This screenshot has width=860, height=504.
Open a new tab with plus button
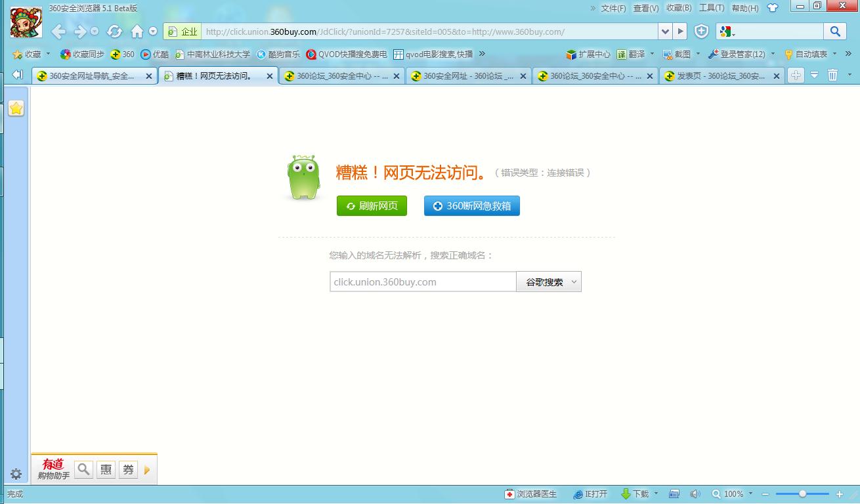pyautogui.click(x=795, y=75)
